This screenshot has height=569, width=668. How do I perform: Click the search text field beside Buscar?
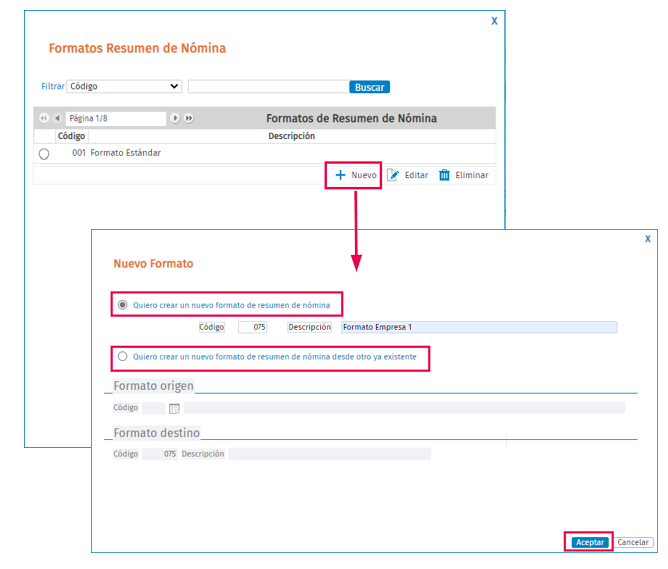[269, 86]
